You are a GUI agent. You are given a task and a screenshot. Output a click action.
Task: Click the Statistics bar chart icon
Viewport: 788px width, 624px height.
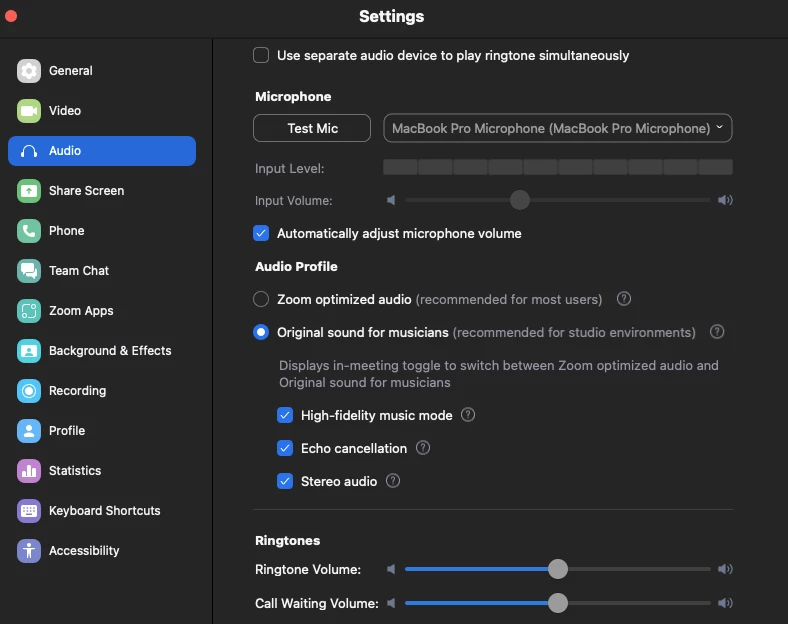[29, 471]
